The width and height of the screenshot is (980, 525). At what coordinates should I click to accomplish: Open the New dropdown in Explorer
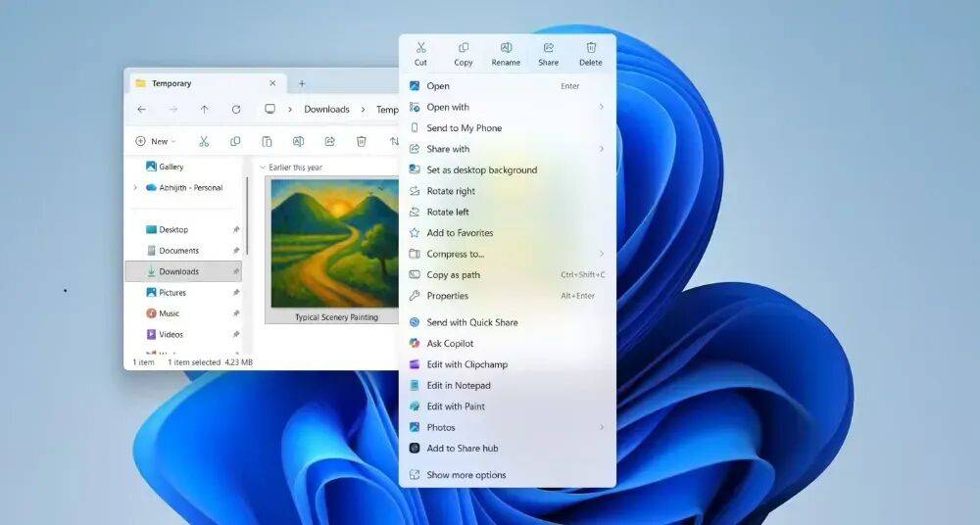[x=156, y=141]
